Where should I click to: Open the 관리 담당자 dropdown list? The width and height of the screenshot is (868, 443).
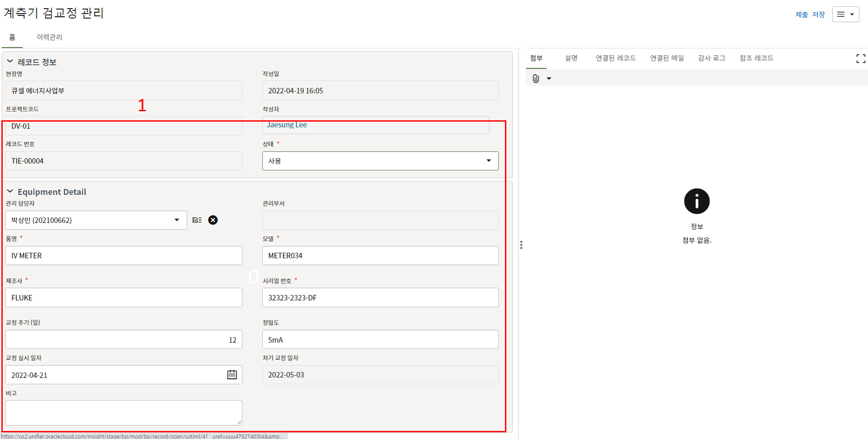177,220
